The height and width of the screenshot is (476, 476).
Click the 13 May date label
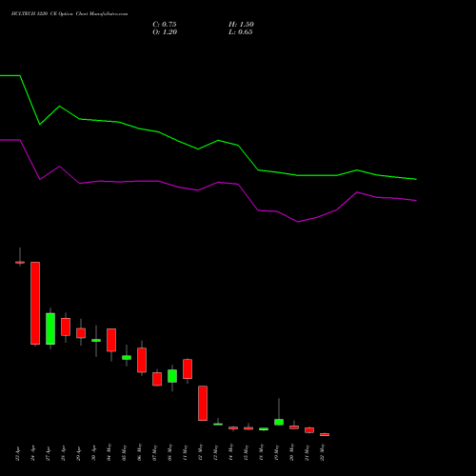click(x=216, y=453)
